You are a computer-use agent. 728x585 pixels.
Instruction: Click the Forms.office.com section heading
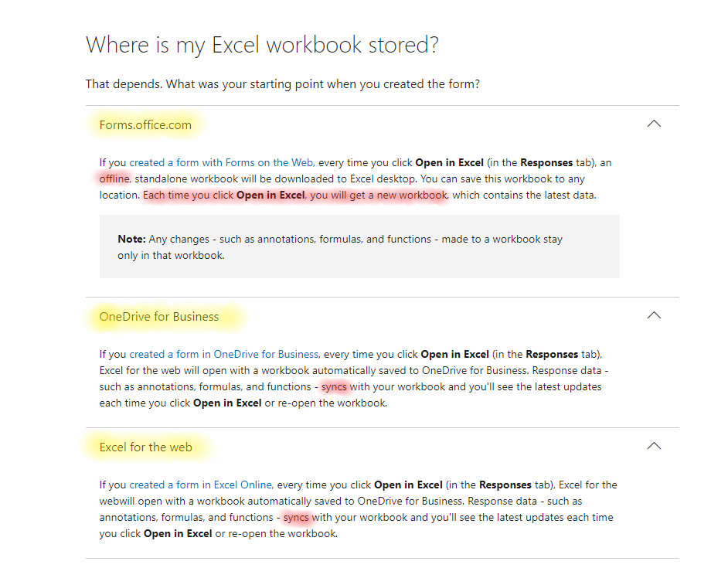click(145, 124)
